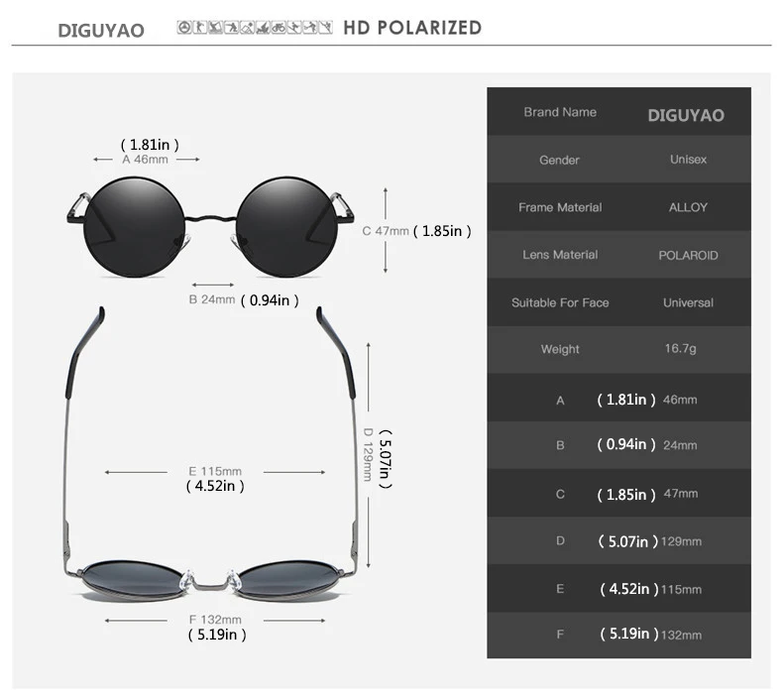The image size is (783, 700).
Task: Click the 'Universal' value
Action: [688, 302]
